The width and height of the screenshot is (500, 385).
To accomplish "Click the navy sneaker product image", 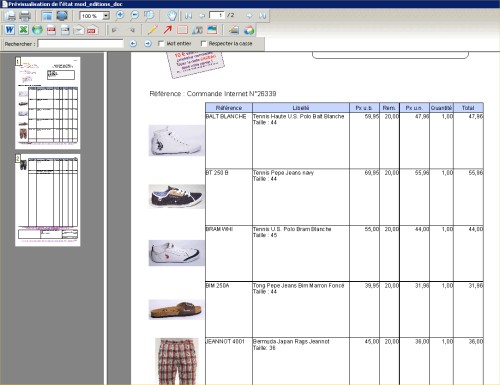I will point(176,197).
